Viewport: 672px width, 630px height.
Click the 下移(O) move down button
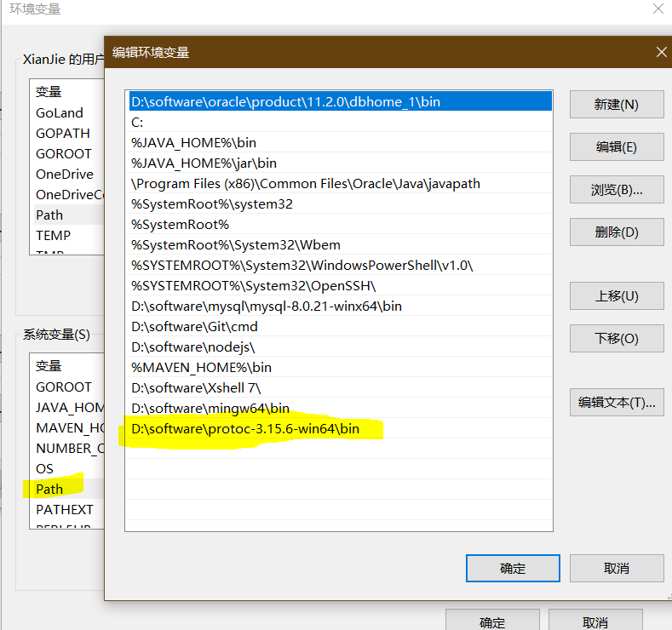pyautogui.click(x=617, y=338)
